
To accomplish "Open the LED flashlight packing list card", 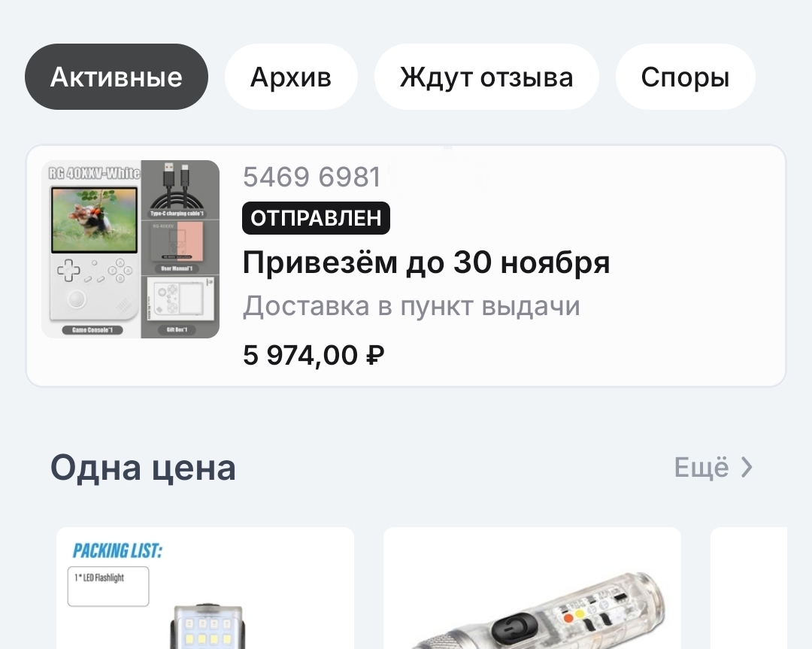I will [x=205, y=588].
